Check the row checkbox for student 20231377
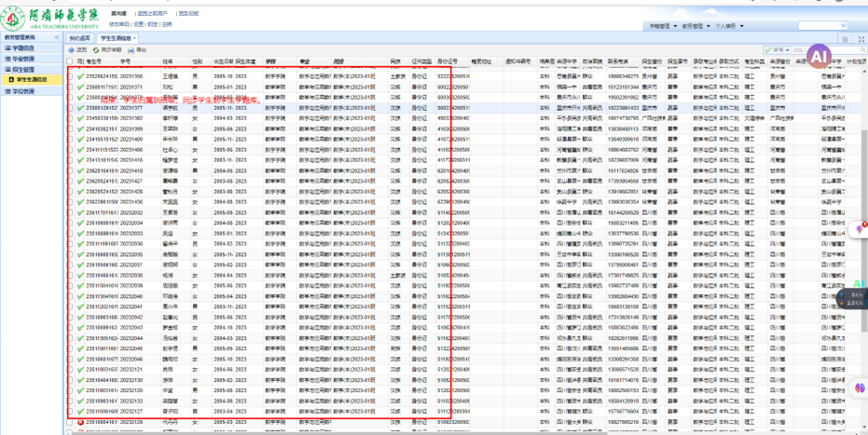Screen dimensions: 868x435 tap(70, 107)
